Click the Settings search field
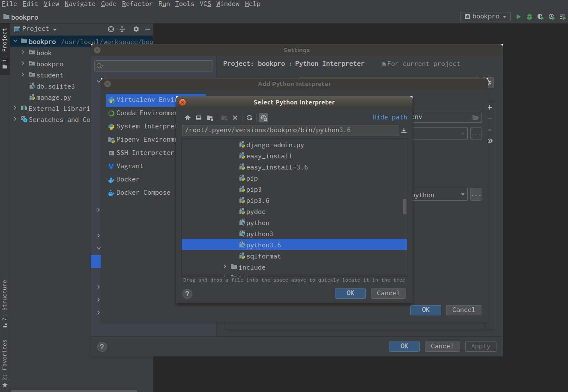Screen dimensions: 568x392 tap(153, 65)
